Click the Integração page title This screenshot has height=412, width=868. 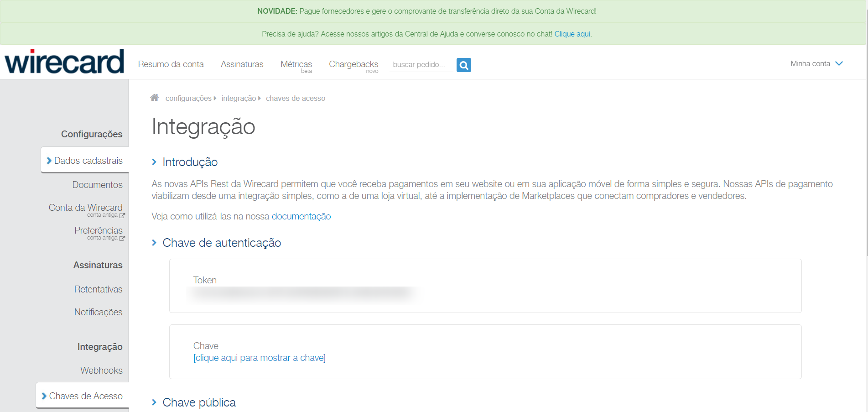203,126
